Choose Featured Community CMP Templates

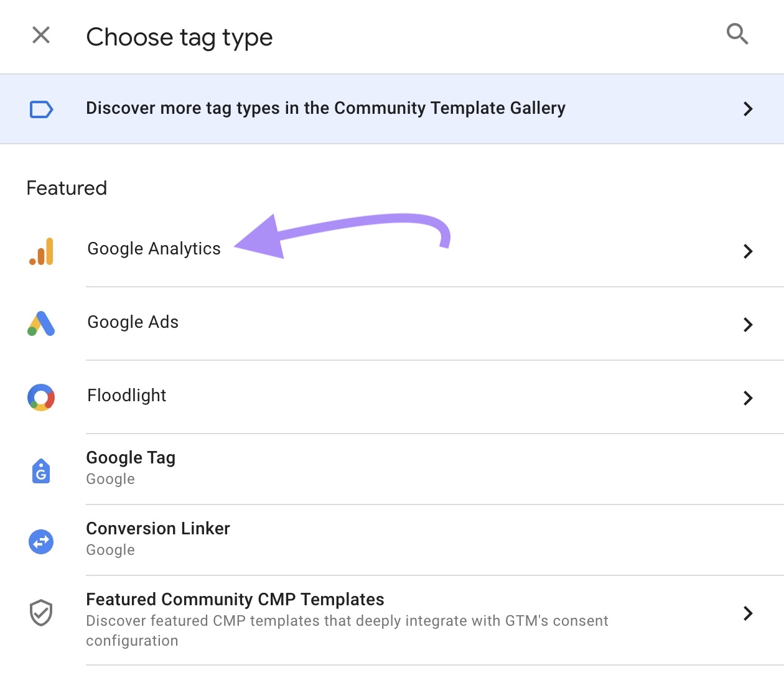tap(235, 599)
